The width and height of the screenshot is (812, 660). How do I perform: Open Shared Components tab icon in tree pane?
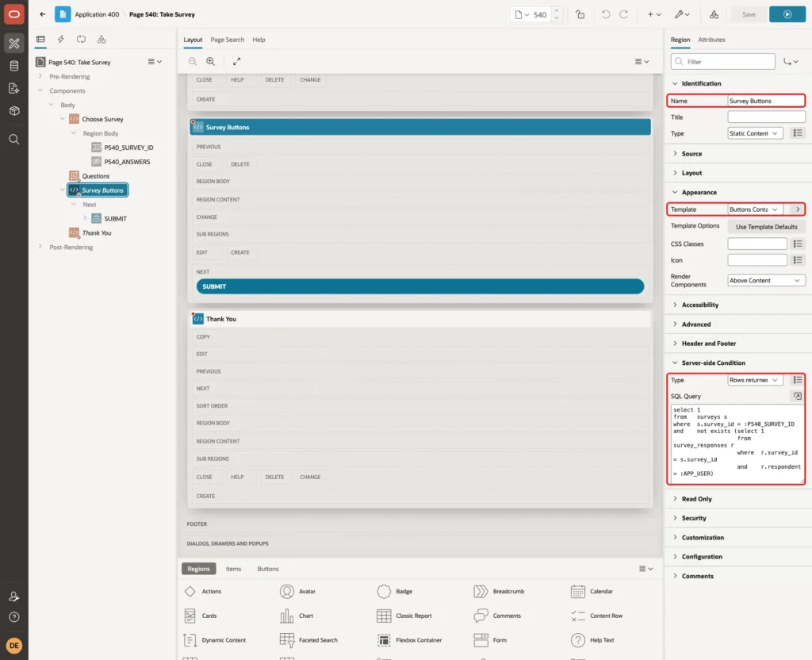tap(101, 40)
